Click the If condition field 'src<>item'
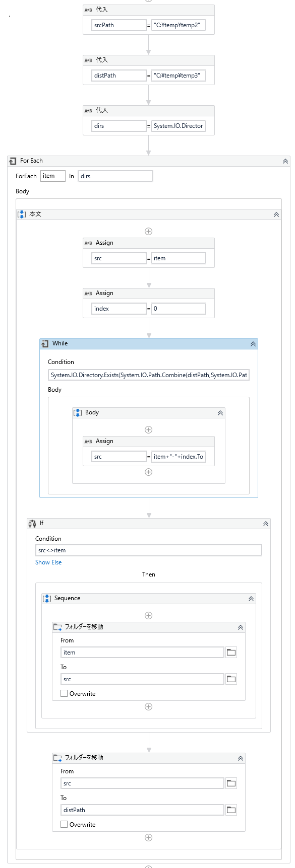 click(149, 550)
